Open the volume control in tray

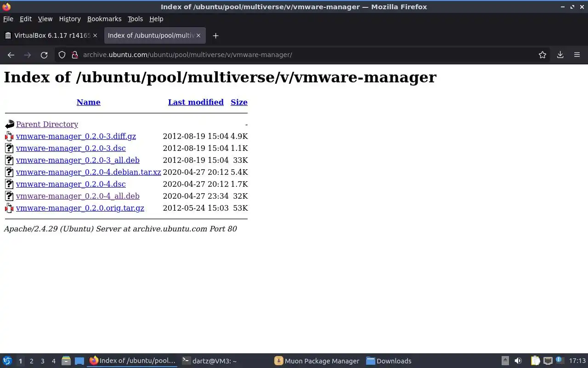518,361
